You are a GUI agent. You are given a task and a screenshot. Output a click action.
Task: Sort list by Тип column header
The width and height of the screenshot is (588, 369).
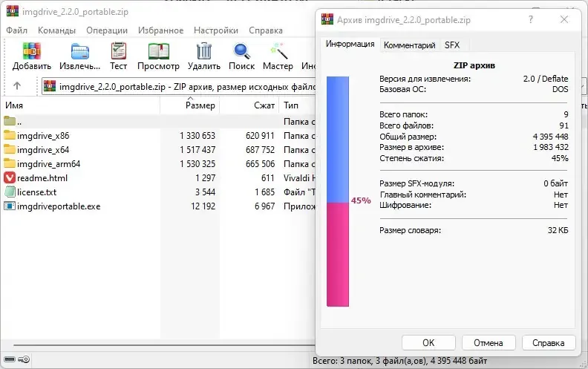pos(298,105)
